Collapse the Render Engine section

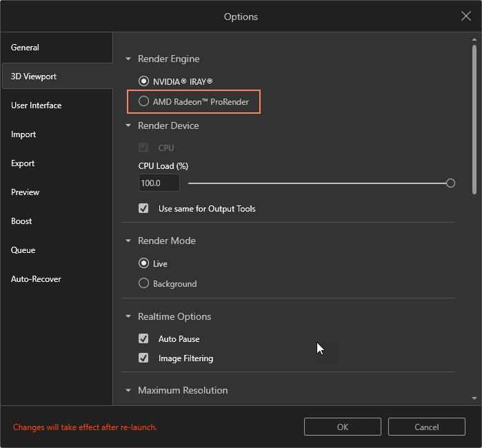pos(128,59)
